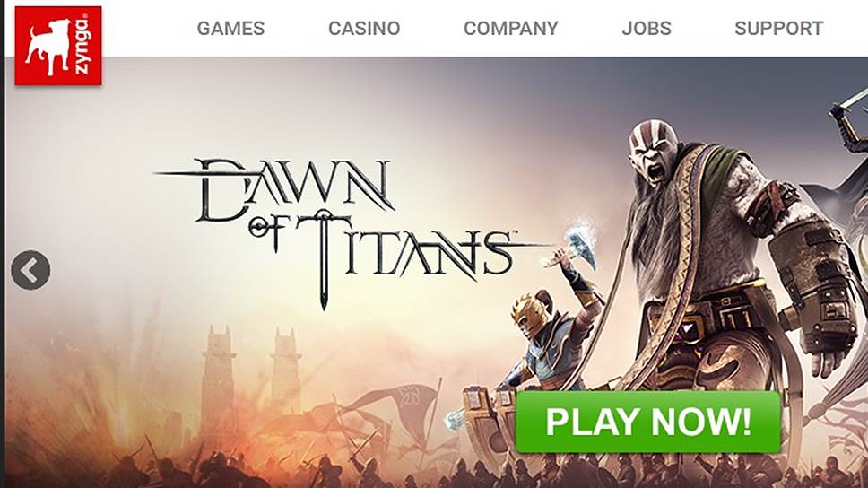This screenshot has width=868, height=488.
Task: Open the COMPANY menu item
Action: (511, 28)
